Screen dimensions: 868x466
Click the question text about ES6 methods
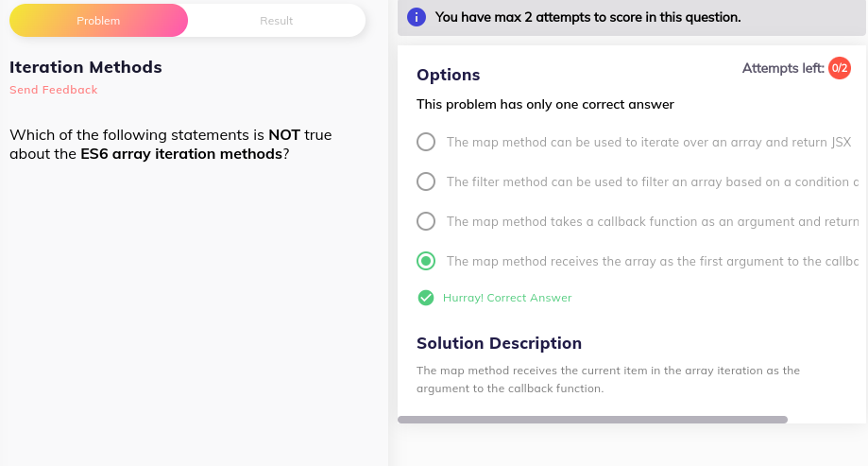171,144
